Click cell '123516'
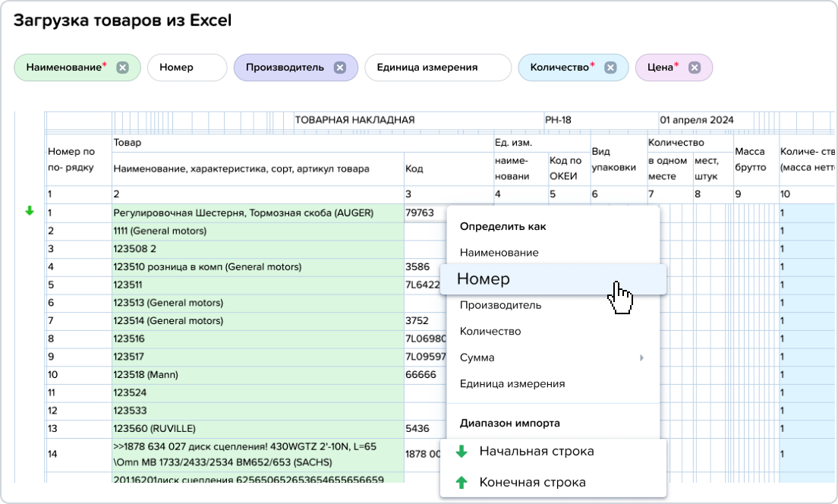This screenshot has height=504, width=838. click(257, 339)
